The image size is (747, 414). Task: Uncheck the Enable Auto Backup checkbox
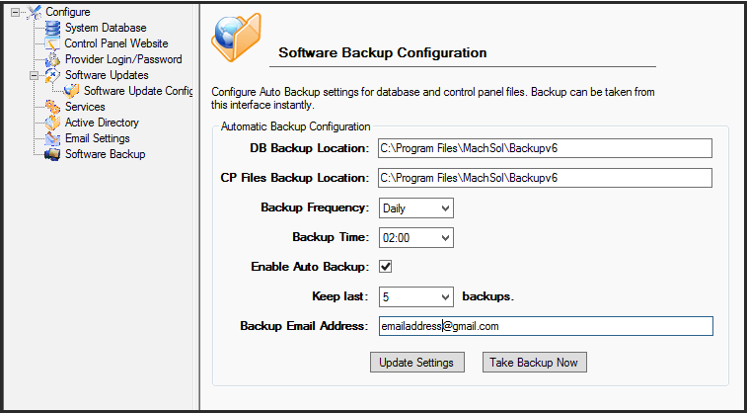pyautogui.click(x=385, y=267)
